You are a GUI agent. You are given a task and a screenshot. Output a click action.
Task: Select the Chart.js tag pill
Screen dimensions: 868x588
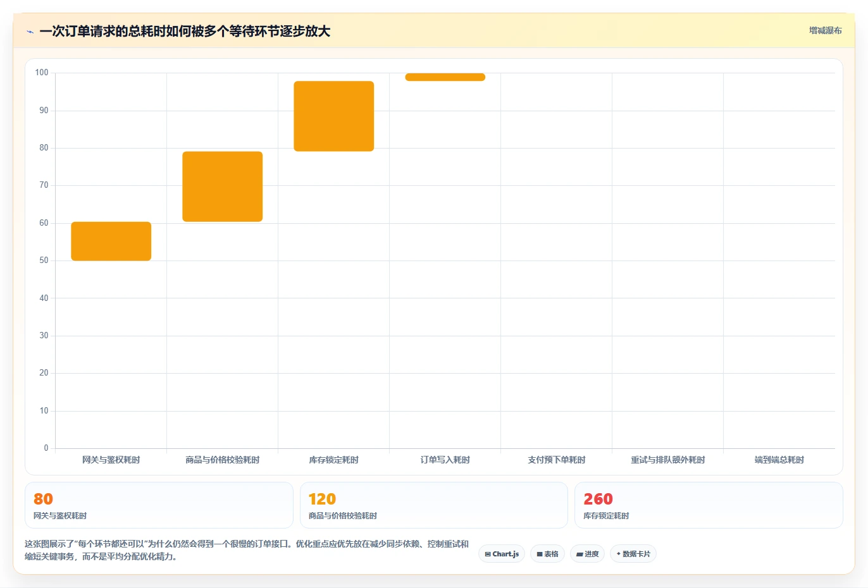(502, 554)
